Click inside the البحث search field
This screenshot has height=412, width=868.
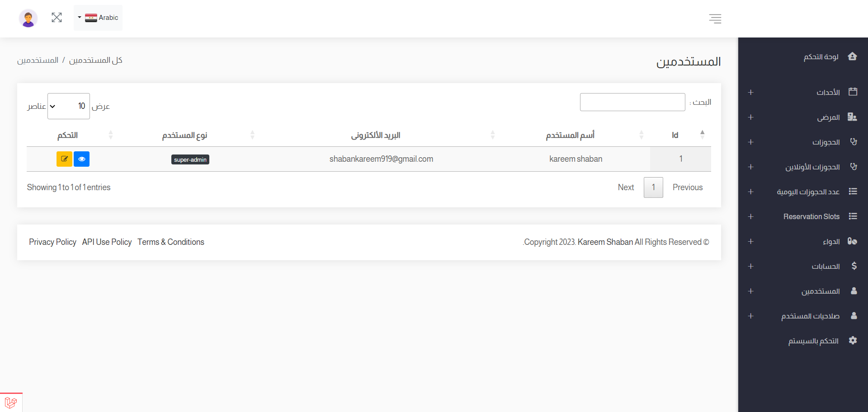click(x=632, y=102)
